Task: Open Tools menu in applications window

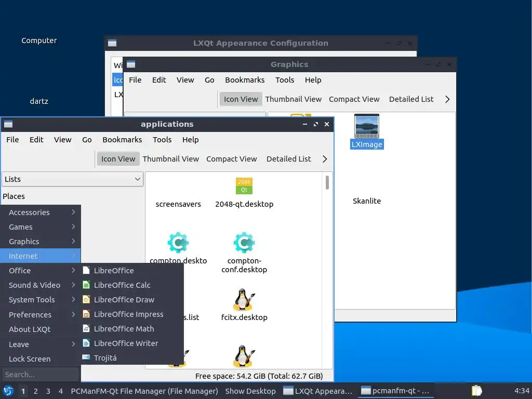Action: pos(162,140)
